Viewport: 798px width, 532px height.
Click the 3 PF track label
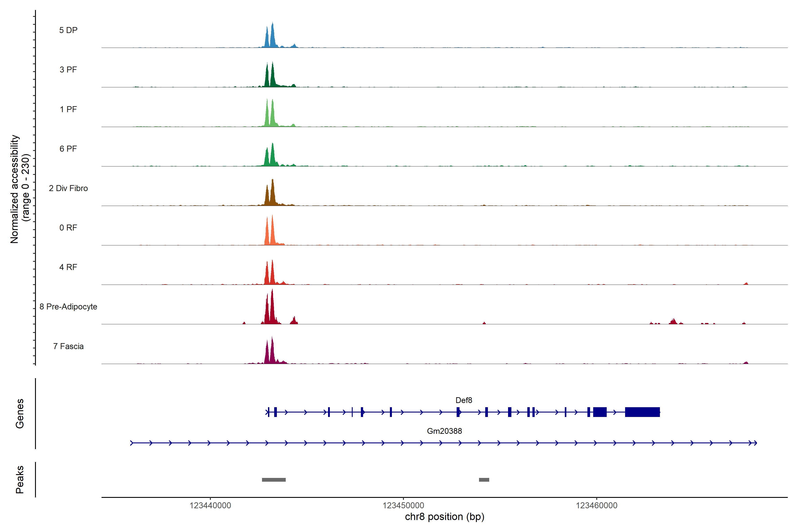point(68,70)
